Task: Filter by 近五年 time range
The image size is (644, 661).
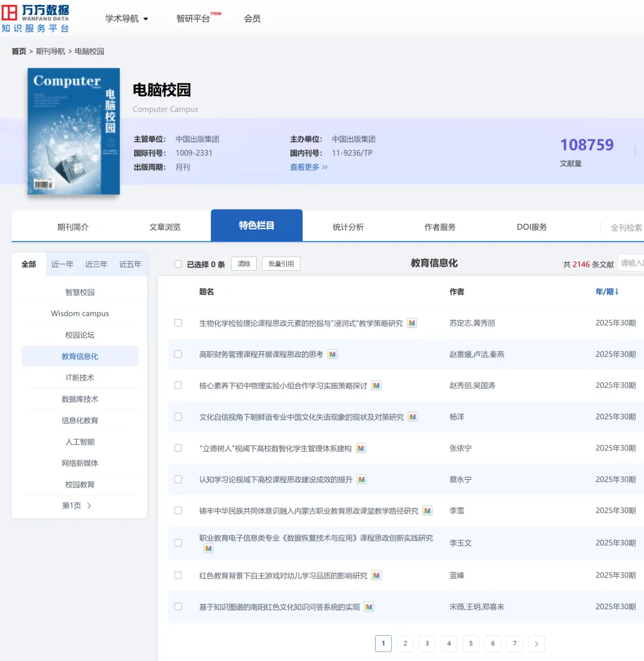Action: coord(130,264)
